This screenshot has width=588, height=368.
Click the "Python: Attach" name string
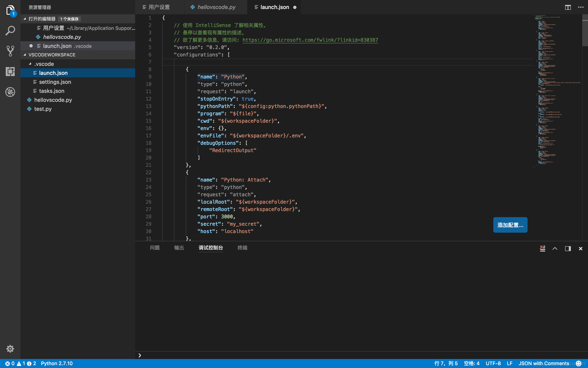244,180
